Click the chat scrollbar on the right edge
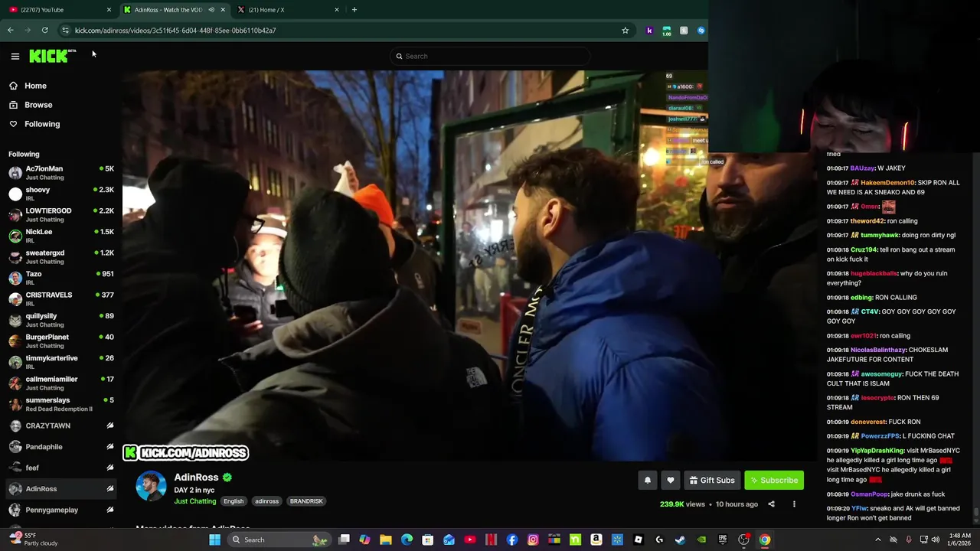The height and width of the screenshot is (551, 980). (976, 513)
